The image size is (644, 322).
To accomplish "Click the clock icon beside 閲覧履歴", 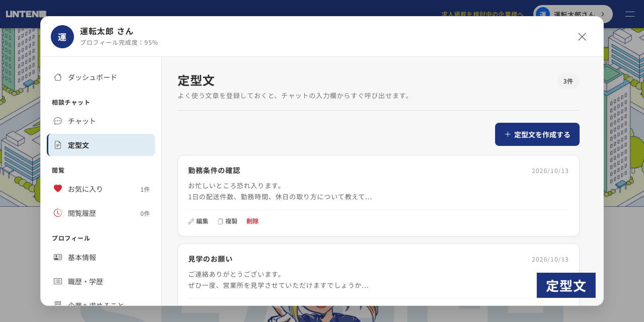I will pos(58,213).
